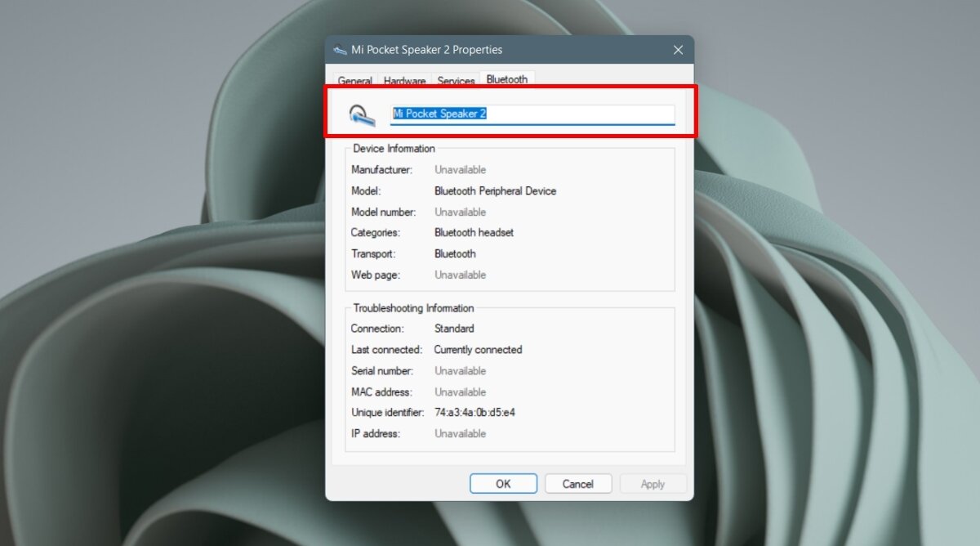
Task: Click the Cancel button
Action: [x=578, y=483]
